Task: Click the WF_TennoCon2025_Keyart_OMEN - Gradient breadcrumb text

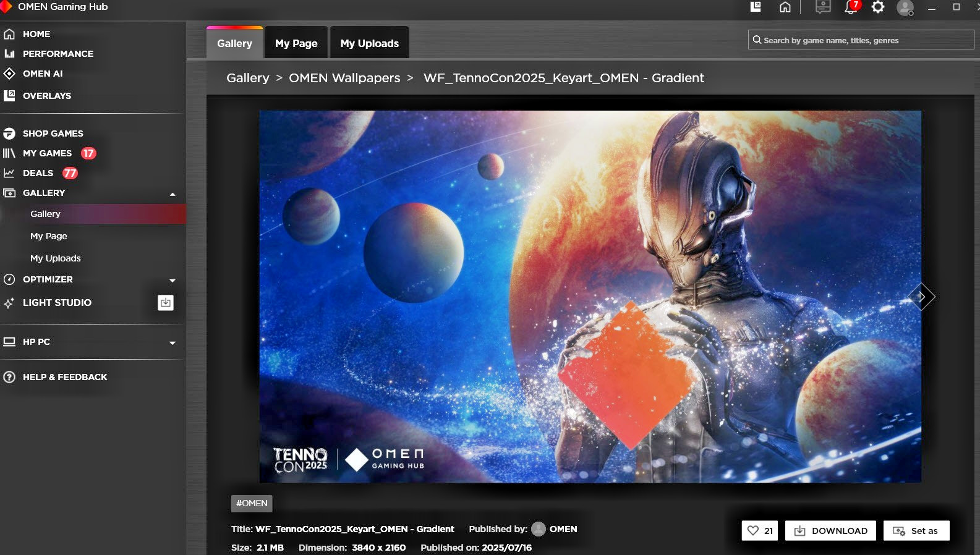Action: click(564, 78)
